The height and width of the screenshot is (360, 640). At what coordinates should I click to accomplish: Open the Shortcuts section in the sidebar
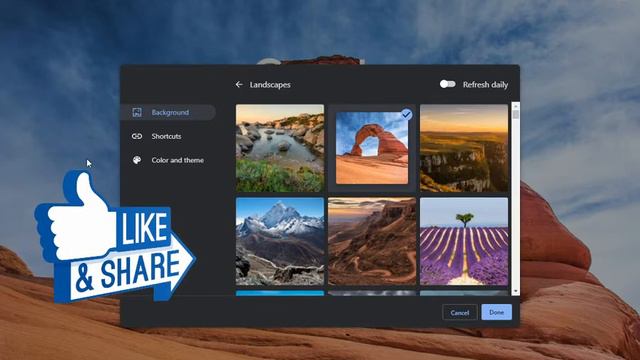tap(168, 136)
